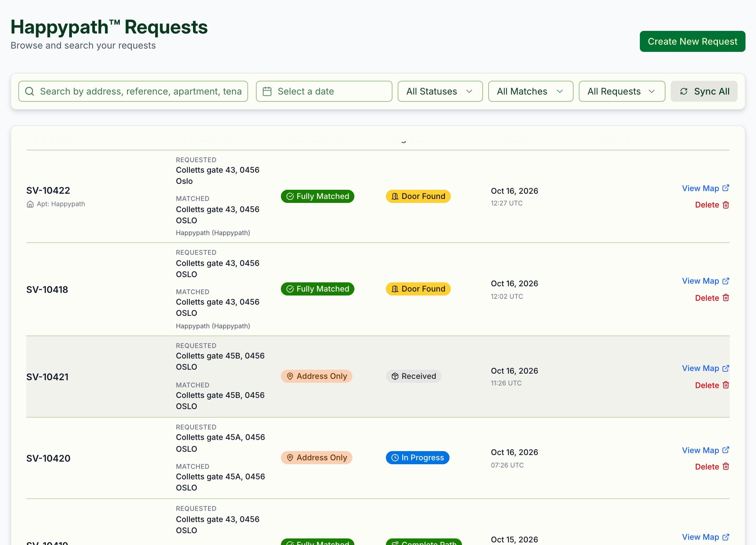Click the 11:26 UTC timestamp
Screen dimensions: 756x545
[506, 383]
